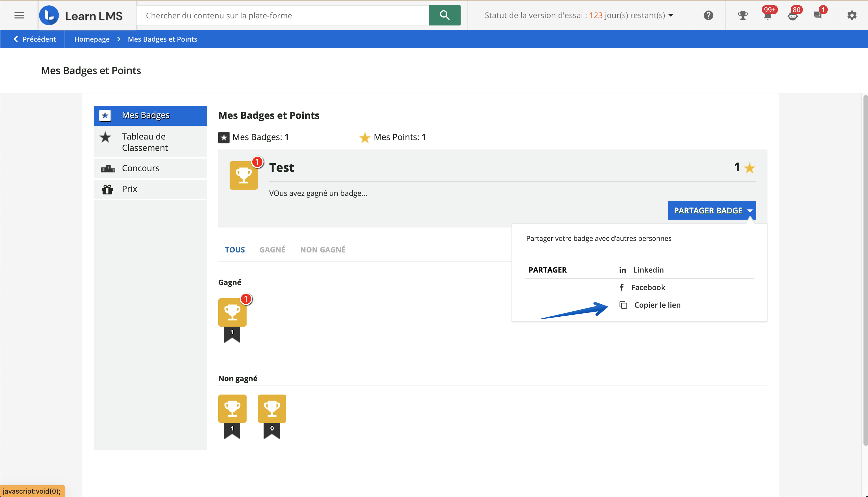Go back with Précédent

tap(35, 39)
